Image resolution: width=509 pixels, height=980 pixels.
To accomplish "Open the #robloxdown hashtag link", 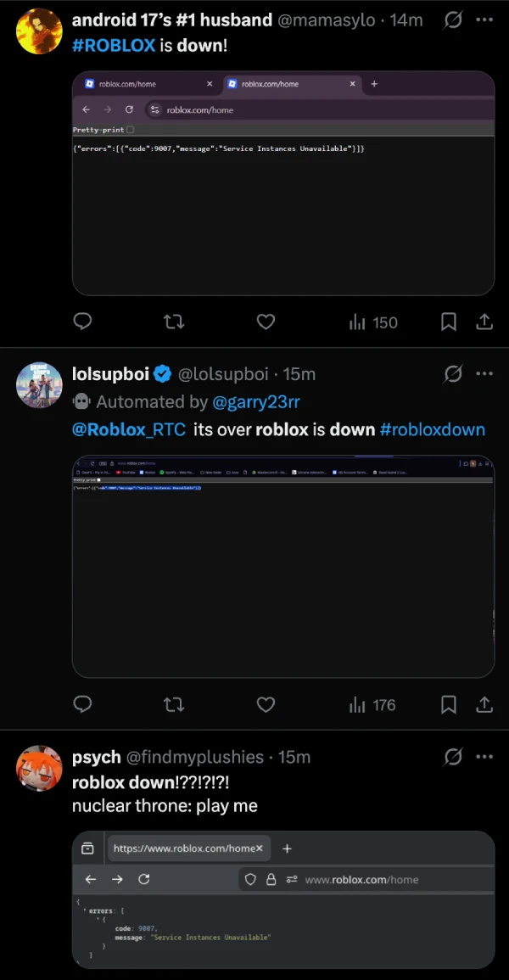I will 433,429.
